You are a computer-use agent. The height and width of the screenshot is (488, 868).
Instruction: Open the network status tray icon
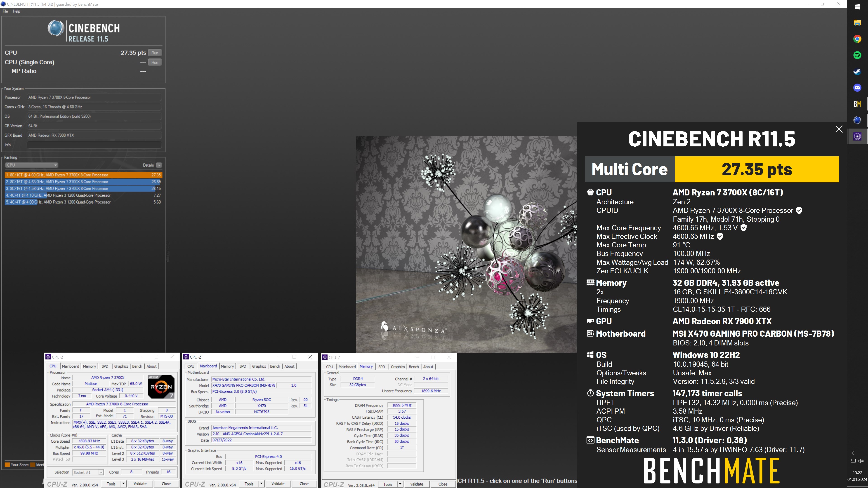[853, 461]
